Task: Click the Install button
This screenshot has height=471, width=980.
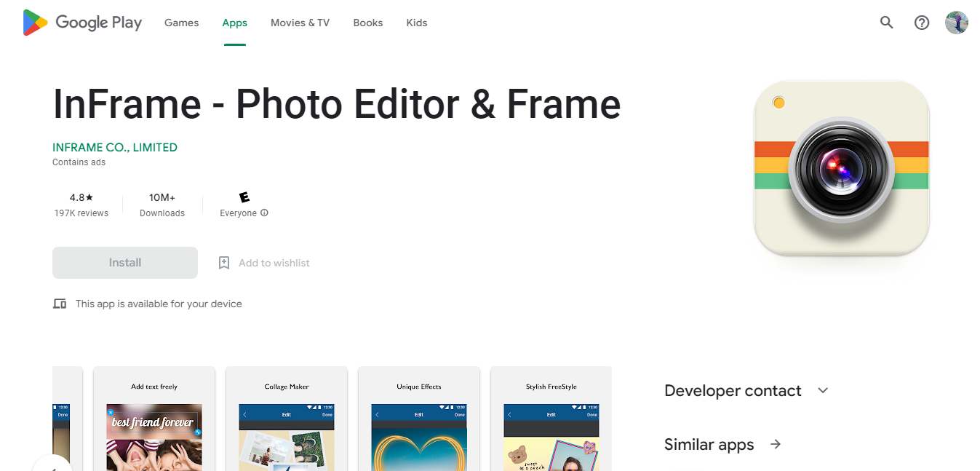Action: [x=124, y=262]
